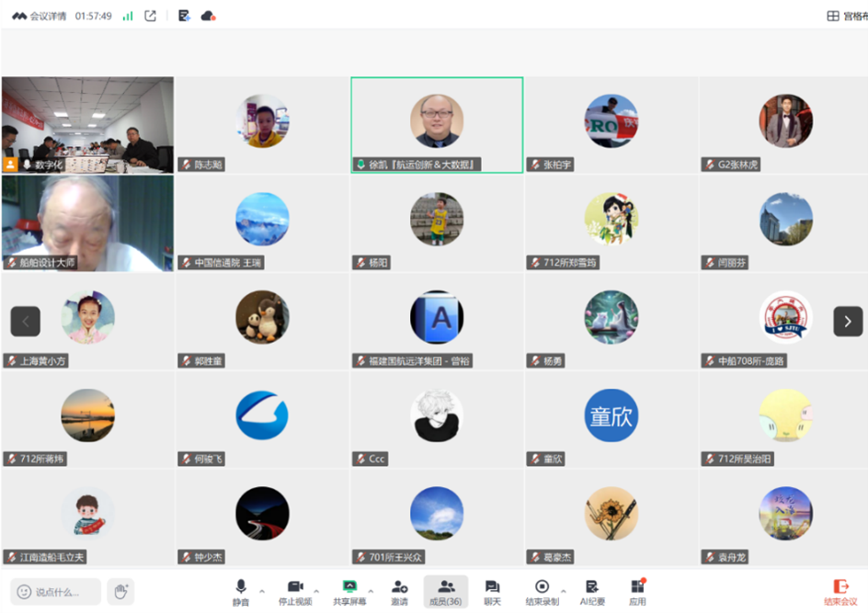
Task: Click the 说点什么 message input field
Action: (55, 592)
